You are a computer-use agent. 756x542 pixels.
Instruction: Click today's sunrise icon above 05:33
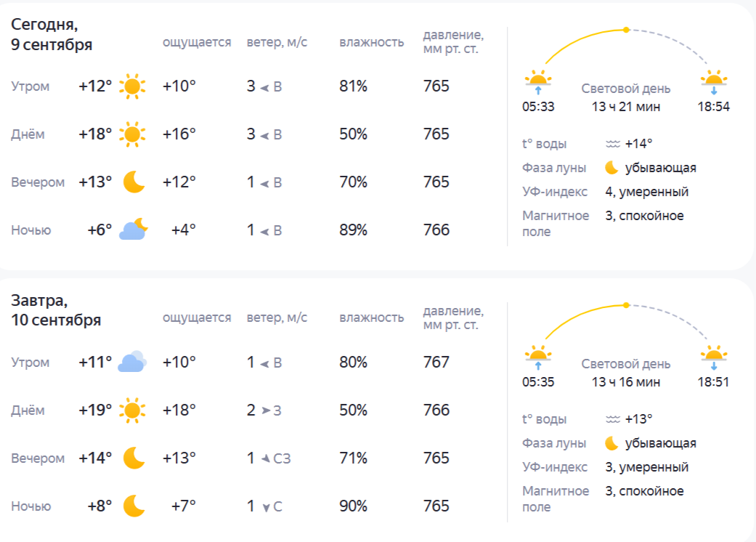pos(538,81)
